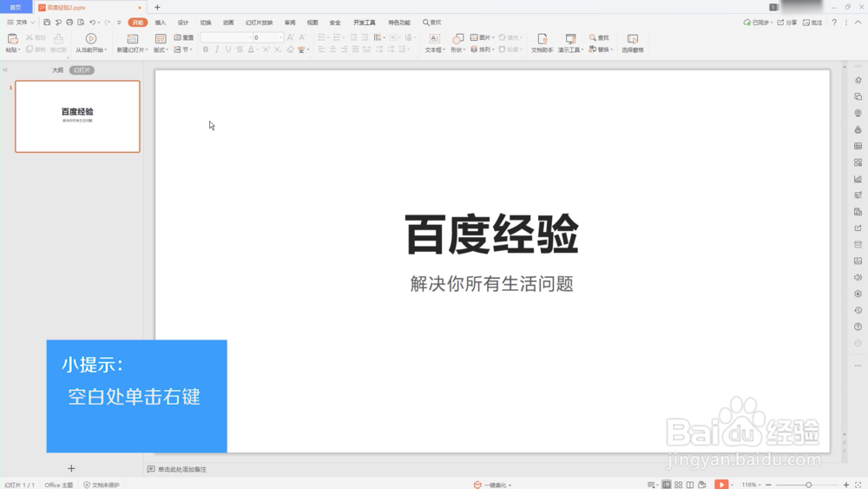
Task: Insert a Text Box (文本框)
Action: coord(435,42)
